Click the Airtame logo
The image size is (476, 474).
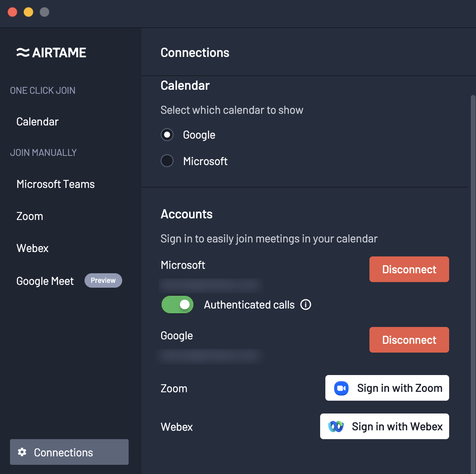52,52
